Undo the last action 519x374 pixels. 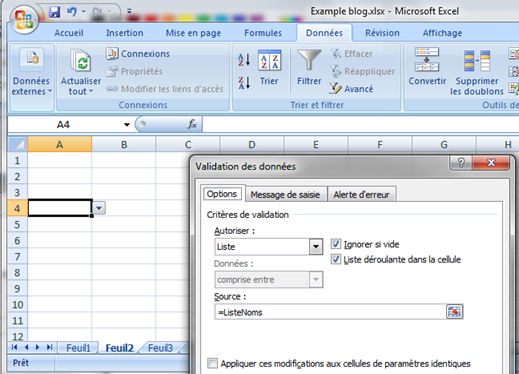click(71, 12)
